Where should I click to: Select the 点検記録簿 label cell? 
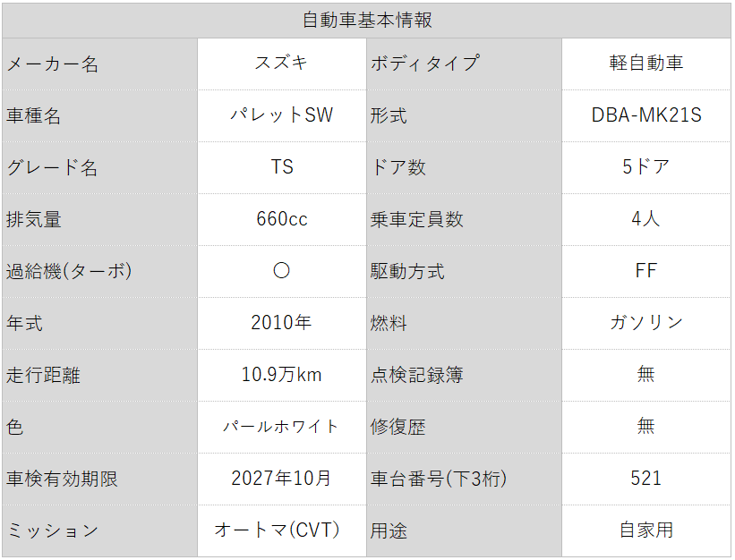click(x=464, y=375)
